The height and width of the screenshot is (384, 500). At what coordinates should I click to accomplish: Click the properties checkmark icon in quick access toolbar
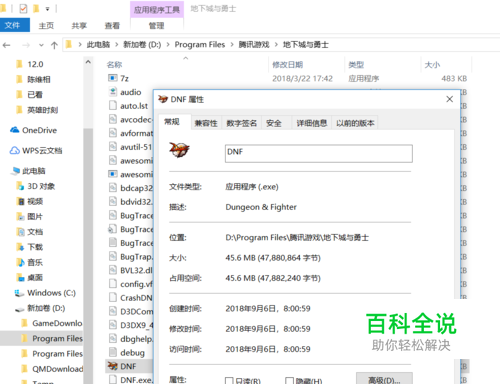(x=23, y=8)
